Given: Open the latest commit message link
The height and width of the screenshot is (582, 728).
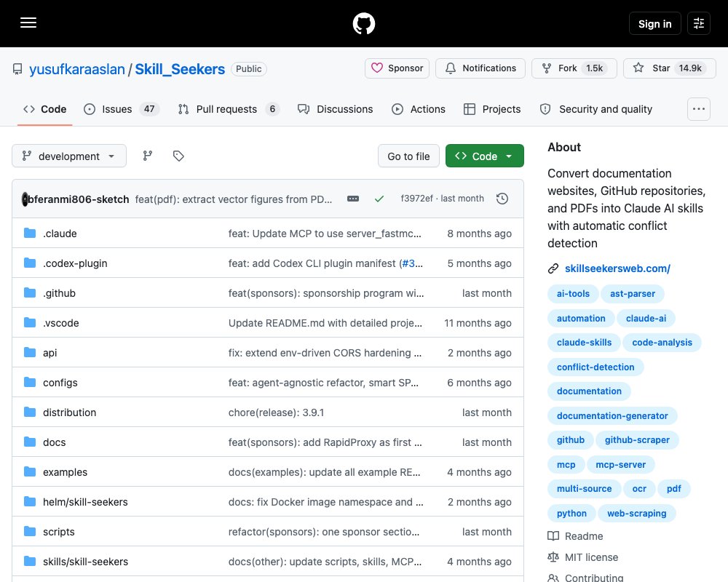Looking at the screenshot, I should pyautogui.click(x=234, y=199).
